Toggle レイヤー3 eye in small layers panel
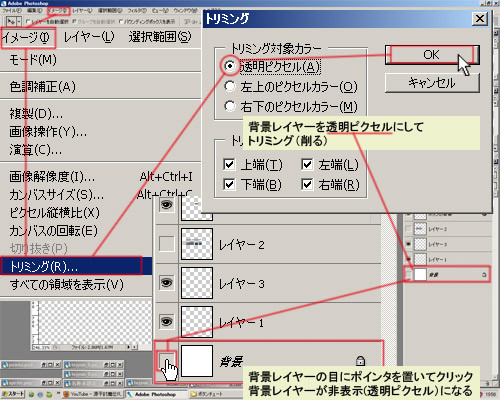 pos(408,244)
